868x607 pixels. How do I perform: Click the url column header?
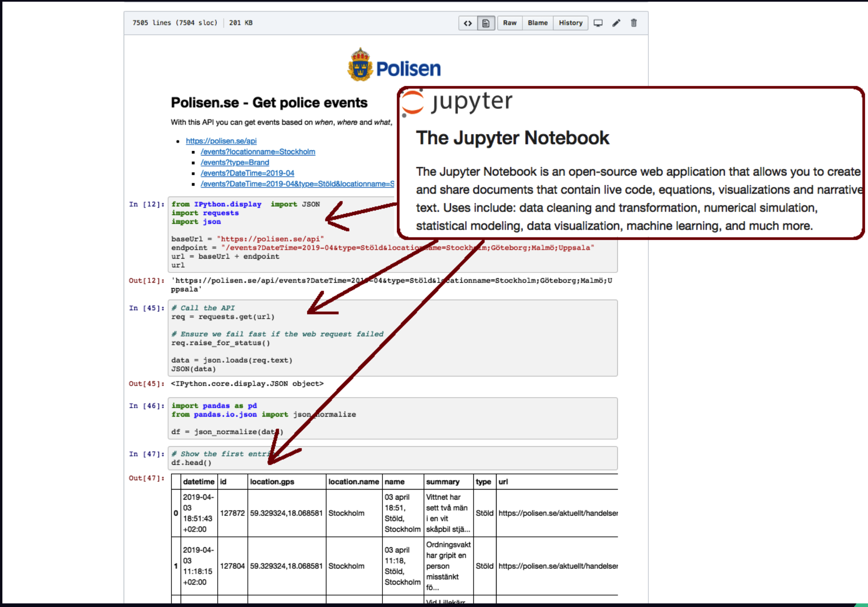pyautogui.click(x=557, y=482)
